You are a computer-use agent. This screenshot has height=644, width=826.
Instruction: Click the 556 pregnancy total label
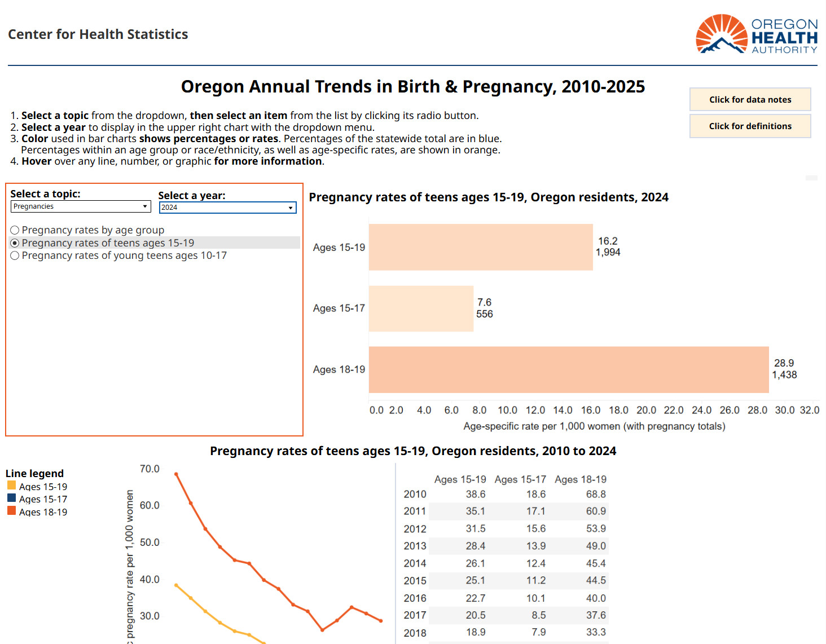point(485,314)
